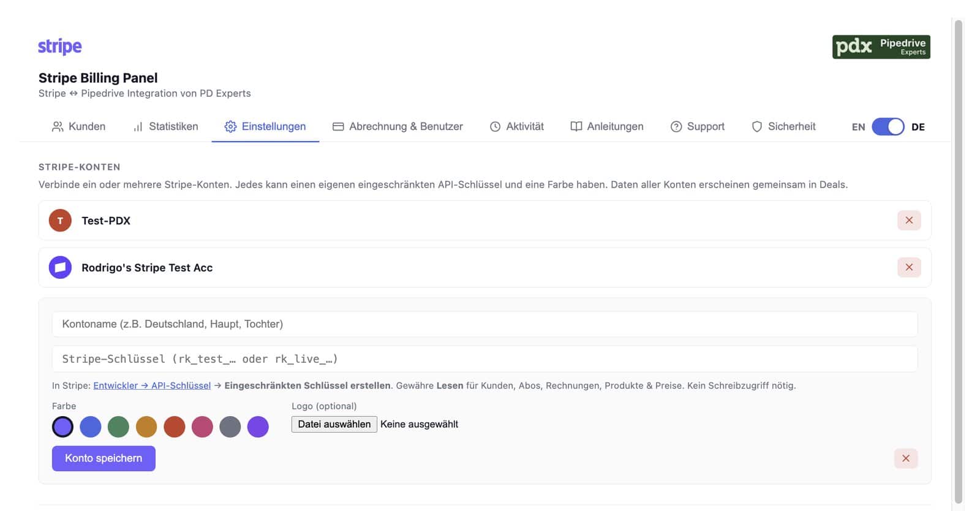Viewport: 980px width, 511px height.
Task: Cancel the new account form with X
Action: pyautogui.click(x=905, y=458)
